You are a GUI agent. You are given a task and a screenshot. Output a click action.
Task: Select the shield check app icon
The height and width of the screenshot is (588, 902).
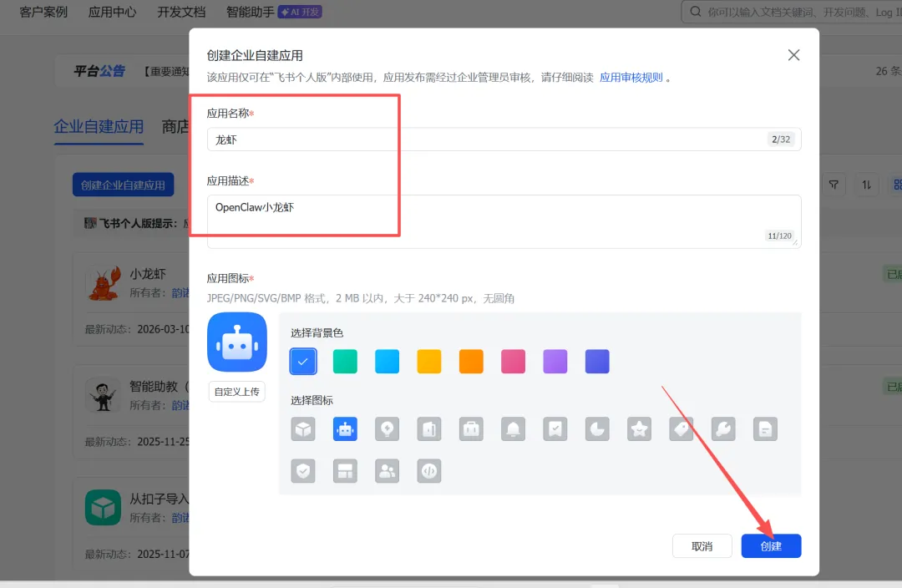pos(303,471)
